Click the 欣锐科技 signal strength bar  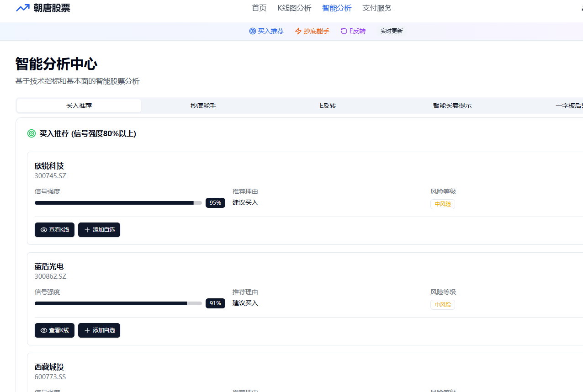click(x=118, y=203)
